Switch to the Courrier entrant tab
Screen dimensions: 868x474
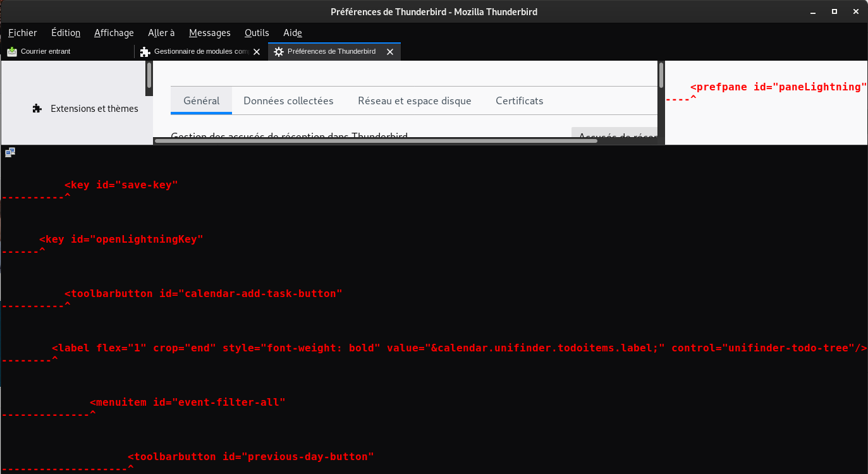68,52
